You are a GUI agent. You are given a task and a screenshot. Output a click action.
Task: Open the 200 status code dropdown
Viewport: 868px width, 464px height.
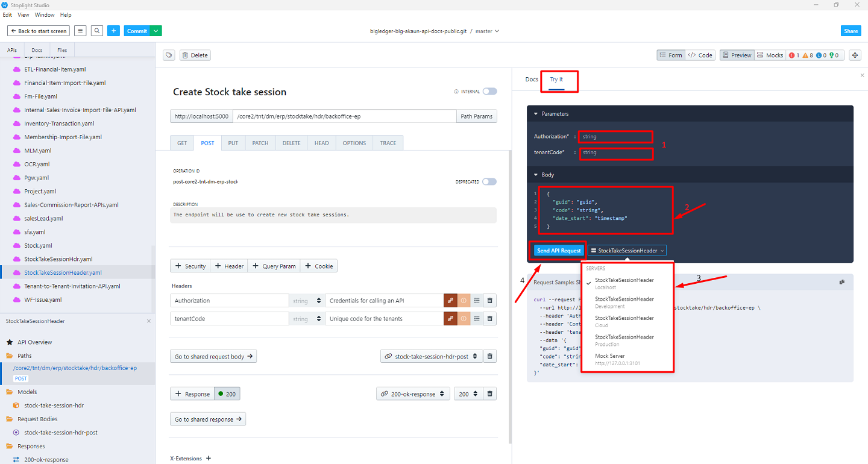pyautogui.click(x=469, y=394)
